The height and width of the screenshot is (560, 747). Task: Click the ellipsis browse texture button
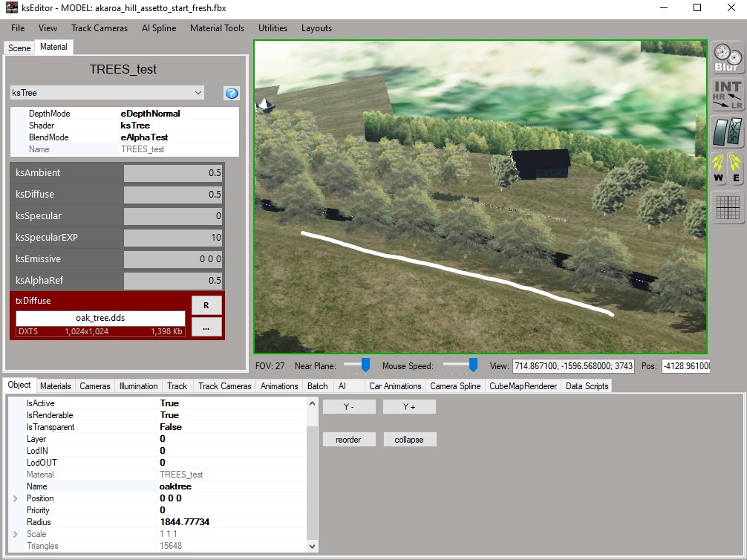coord(206,327)
